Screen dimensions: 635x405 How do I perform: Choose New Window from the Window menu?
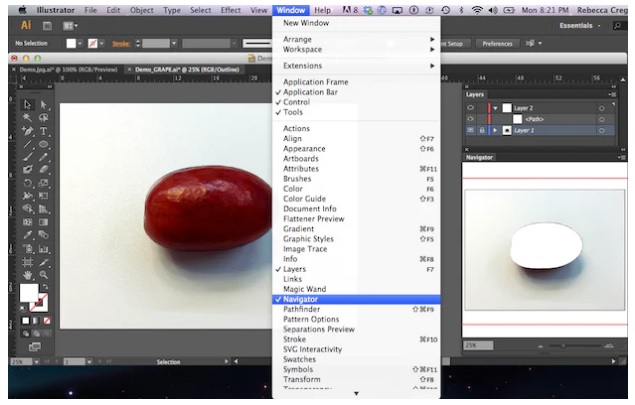[x=356, y=23]
